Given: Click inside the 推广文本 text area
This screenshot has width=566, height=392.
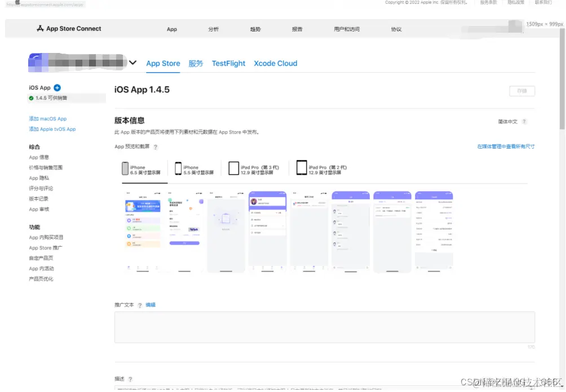Looking at the screenshot, I should [x=325, y=327].
